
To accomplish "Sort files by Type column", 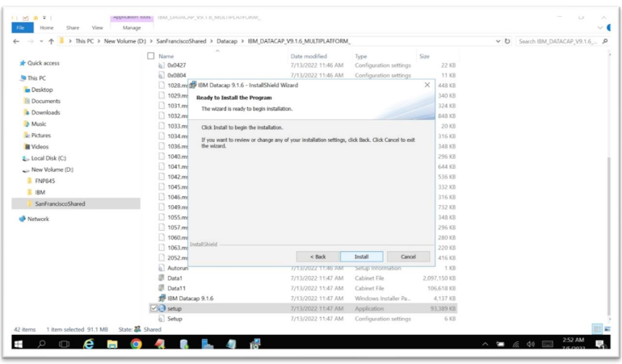I will tap(361, 56).
